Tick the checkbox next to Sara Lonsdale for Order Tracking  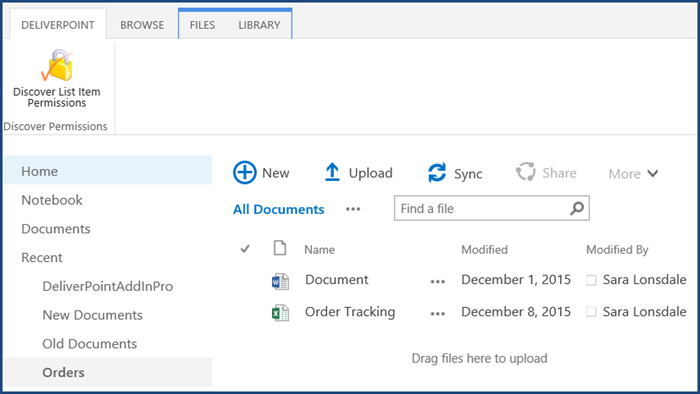point(591,312)
